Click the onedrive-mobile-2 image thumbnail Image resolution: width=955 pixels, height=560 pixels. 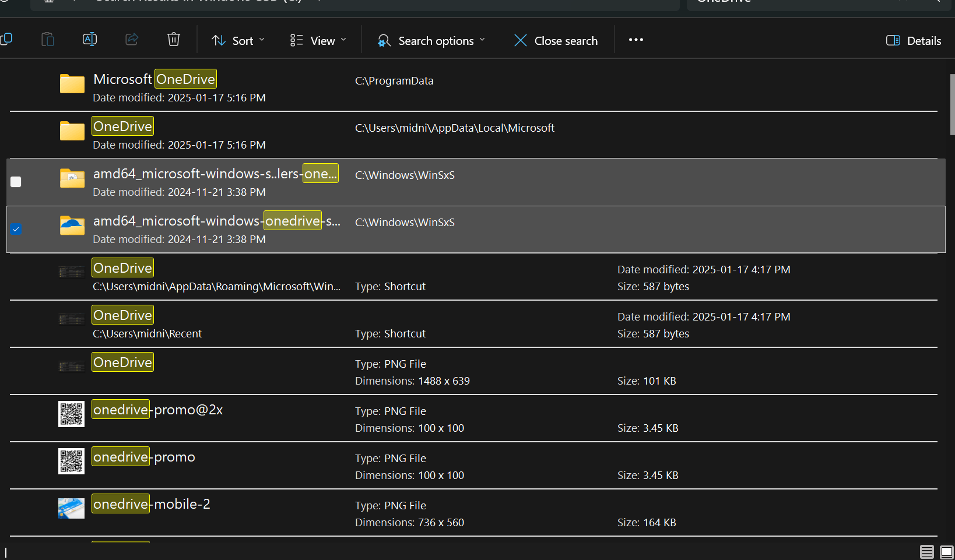click(72, 508)
